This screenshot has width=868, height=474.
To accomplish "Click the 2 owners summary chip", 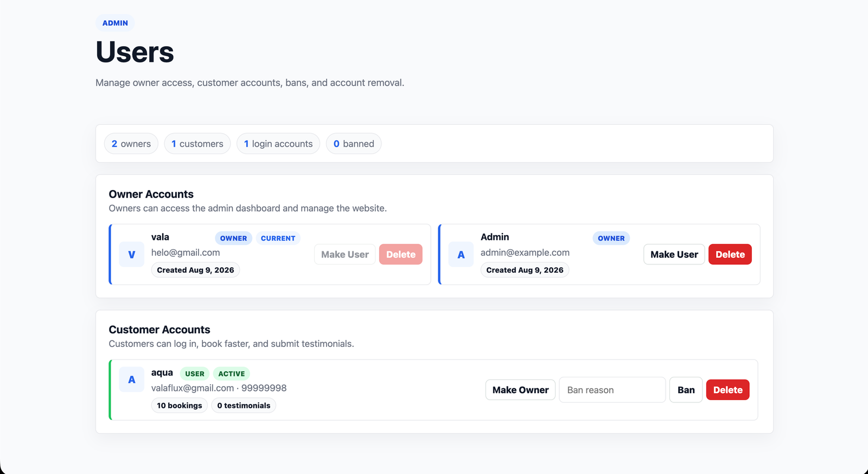I will [131, 144].
